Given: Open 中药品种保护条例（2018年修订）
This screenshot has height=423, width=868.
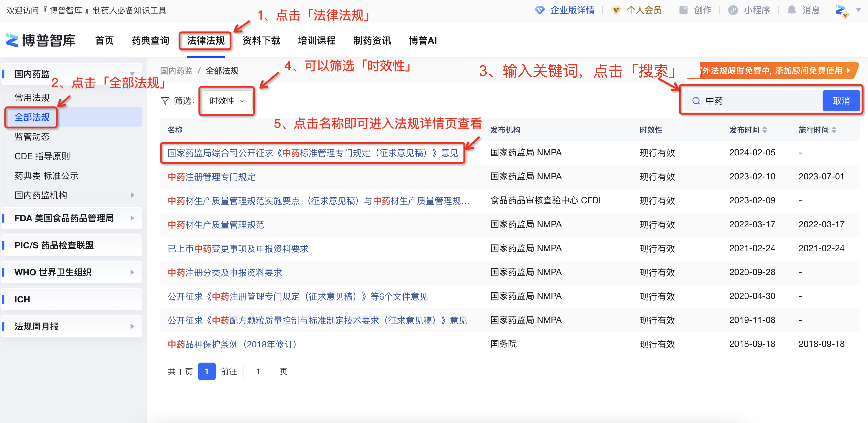Looking at the screenshot, I should point(233,344).
